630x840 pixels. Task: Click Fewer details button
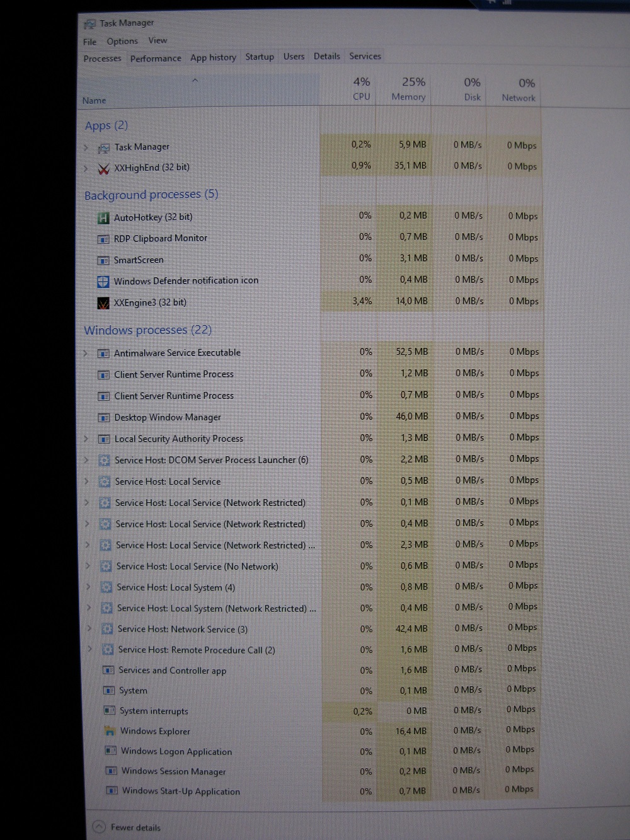(127, 827)
